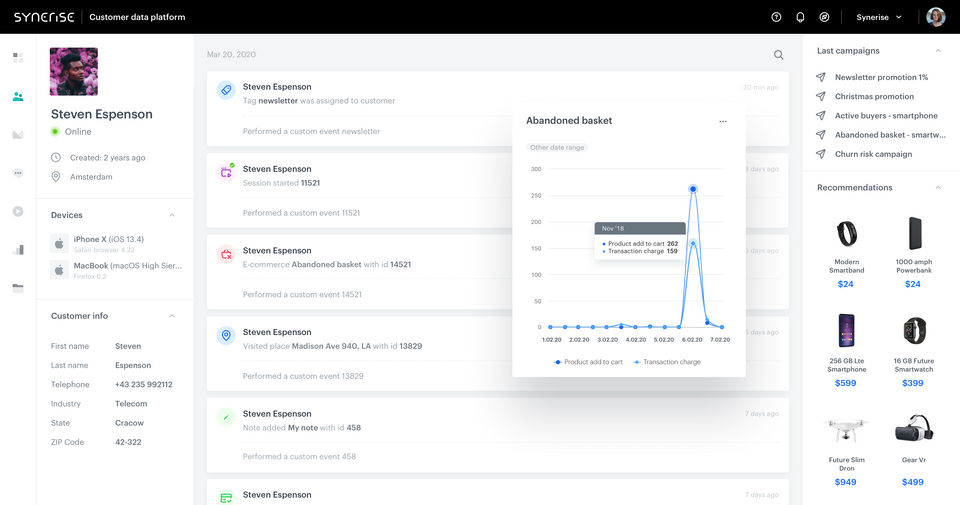Click the Synerise logo

pos(44,17)
